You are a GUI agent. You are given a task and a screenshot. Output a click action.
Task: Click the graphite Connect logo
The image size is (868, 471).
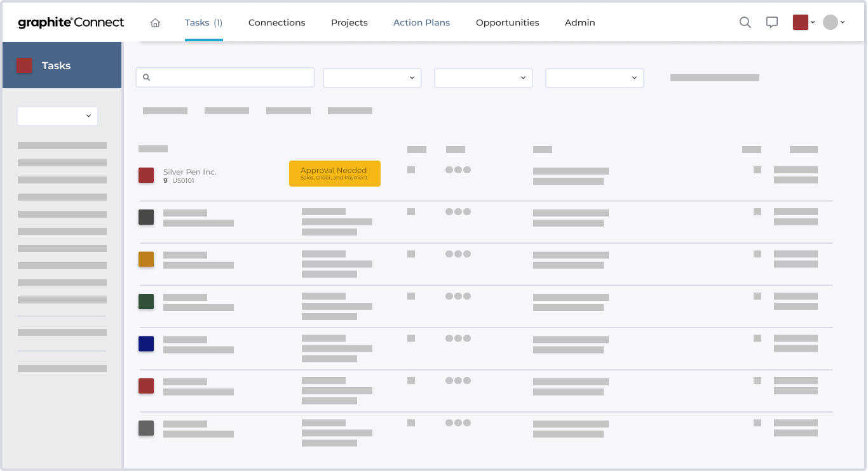(x=72, y=22)
